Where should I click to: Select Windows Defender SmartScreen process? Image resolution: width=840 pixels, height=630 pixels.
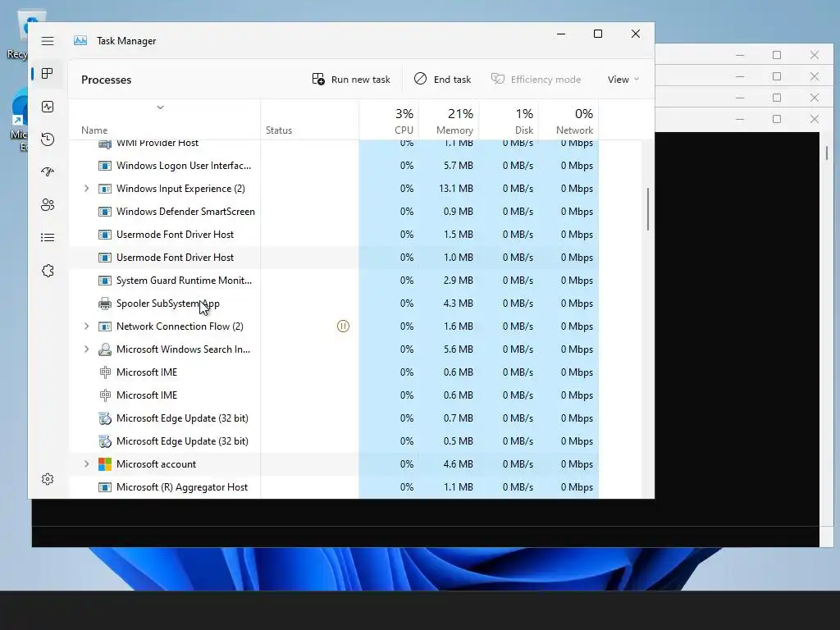[x=334, y=212]
